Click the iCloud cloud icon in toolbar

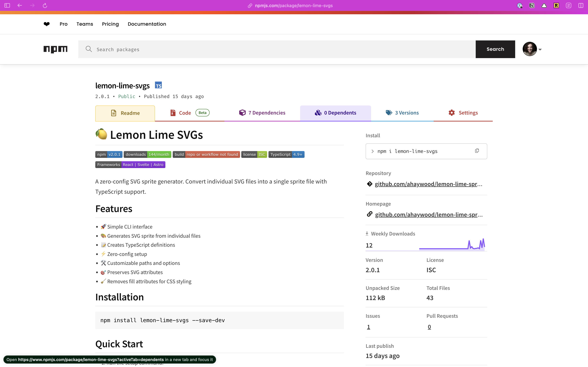click(x=544, y=5)
